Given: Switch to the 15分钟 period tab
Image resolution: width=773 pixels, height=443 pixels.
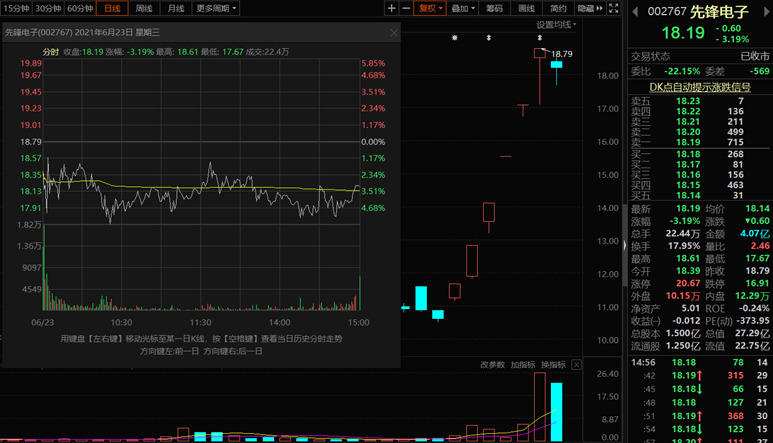Looking at the screenshot, I should [x=16, y=8].
